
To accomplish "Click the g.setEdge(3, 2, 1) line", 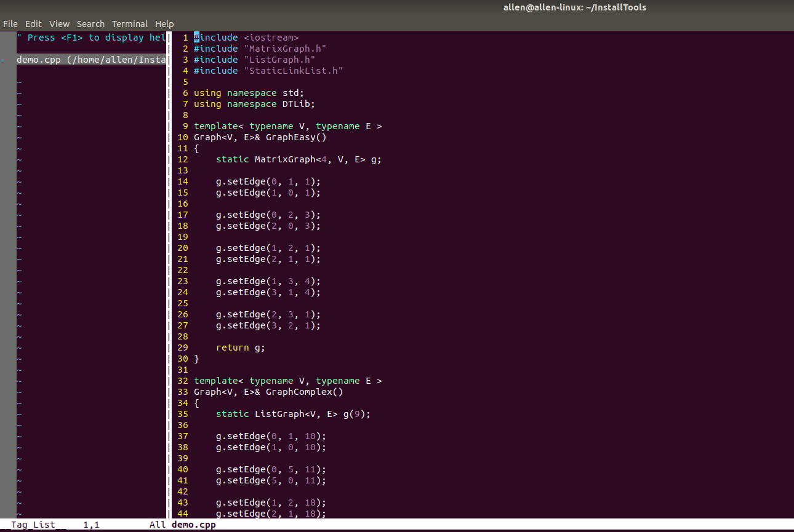I will (x=268, y=325).
